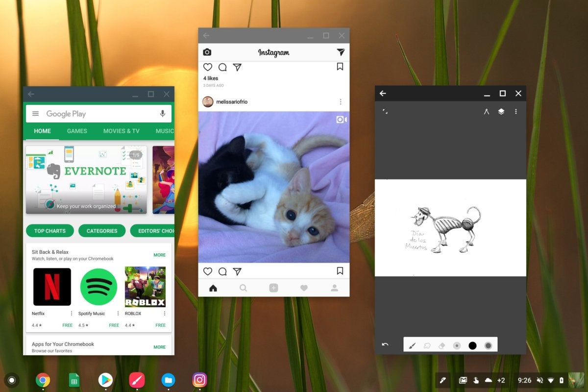Go back in the Instagram window
The height and width of the screenshot is (392, 588).
click(206, 36)
